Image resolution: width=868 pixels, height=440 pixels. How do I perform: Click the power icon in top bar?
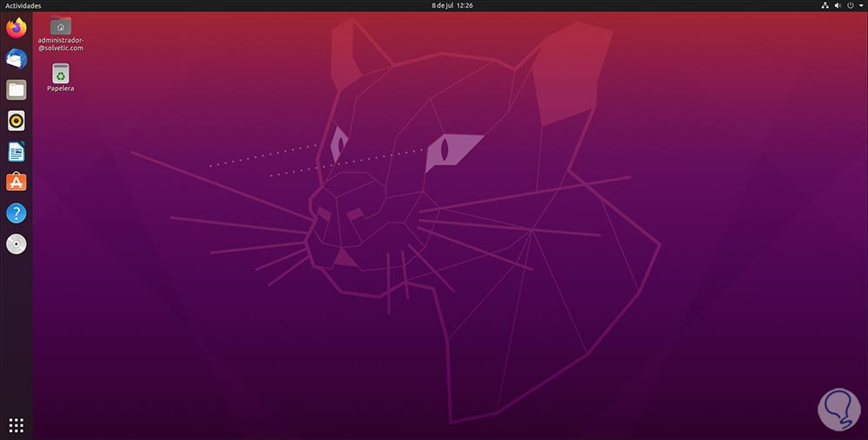pyautogui.click(x=851, y=5)
